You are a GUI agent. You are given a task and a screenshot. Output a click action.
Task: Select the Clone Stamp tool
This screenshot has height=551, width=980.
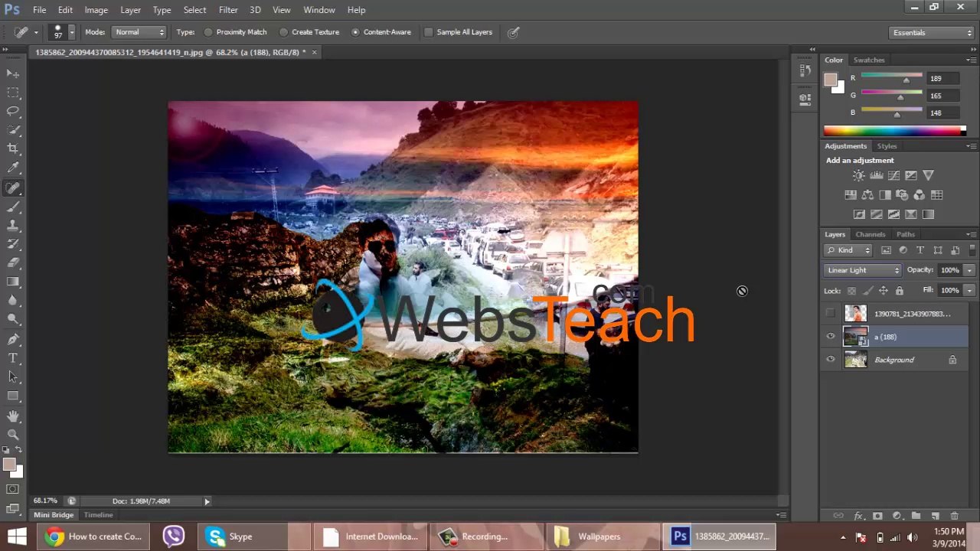coord(13,226)
